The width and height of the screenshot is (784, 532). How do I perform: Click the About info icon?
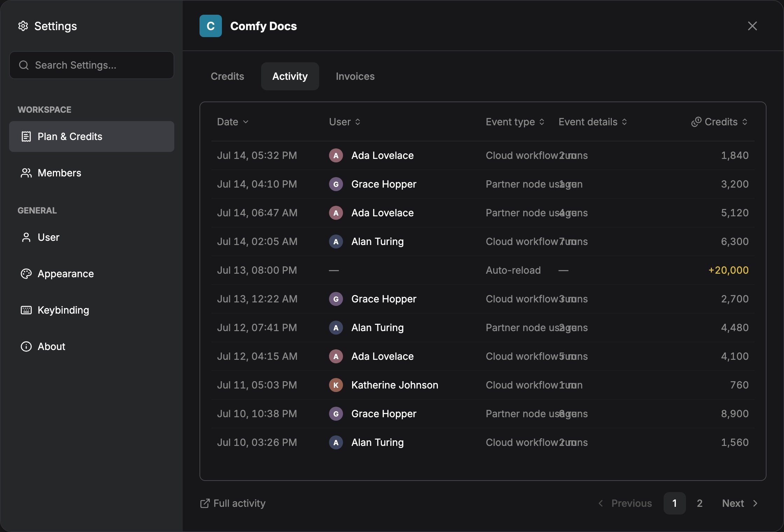click(x=26, y=346)
